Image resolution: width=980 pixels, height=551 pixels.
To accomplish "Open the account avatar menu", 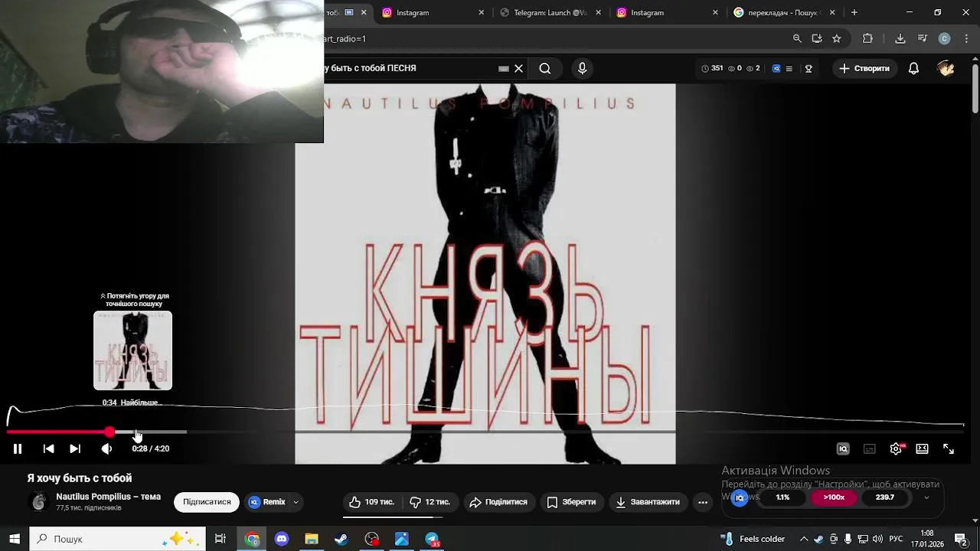I will click(x=946, y=68).
